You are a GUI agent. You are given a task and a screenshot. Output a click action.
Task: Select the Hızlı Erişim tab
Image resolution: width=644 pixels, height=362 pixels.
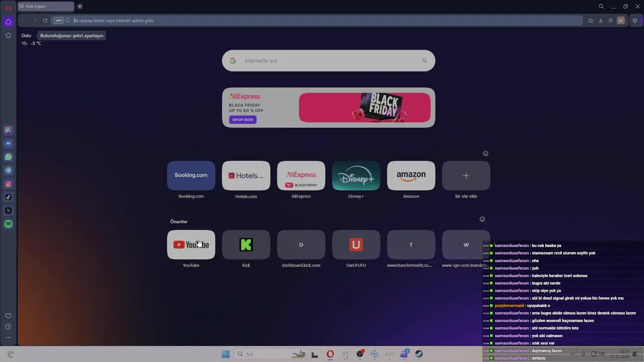tap(46, 7)
